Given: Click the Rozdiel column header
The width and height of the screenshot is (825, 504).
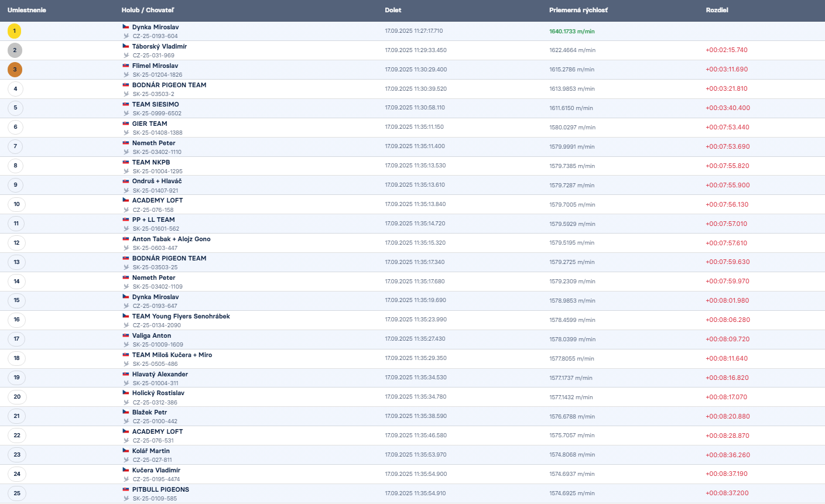Looking at the screenshot, I should [x=717, y=11].
